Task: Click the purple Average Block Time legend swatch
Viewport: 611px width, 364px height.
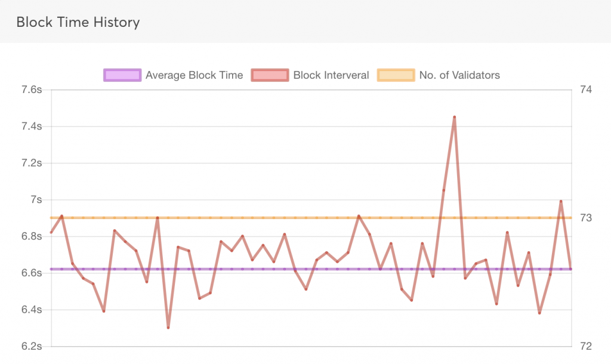Action: point(122,75)
